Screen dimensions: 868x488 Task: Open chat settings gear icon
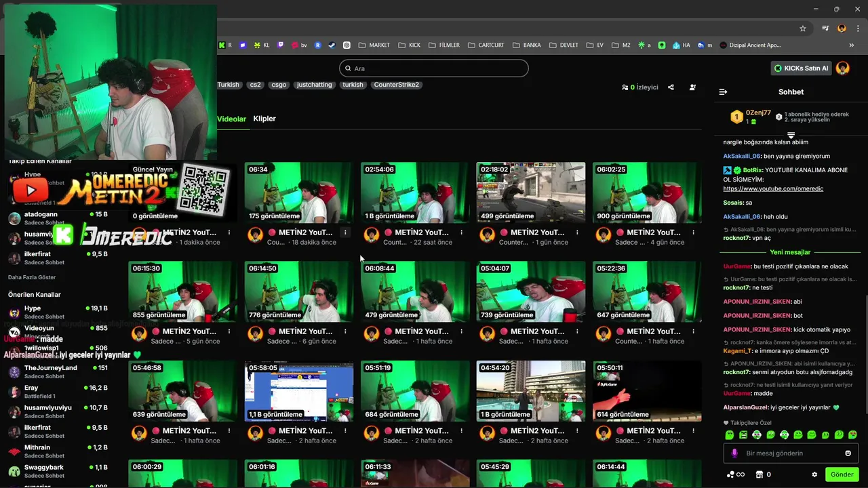tap(814, 474)
